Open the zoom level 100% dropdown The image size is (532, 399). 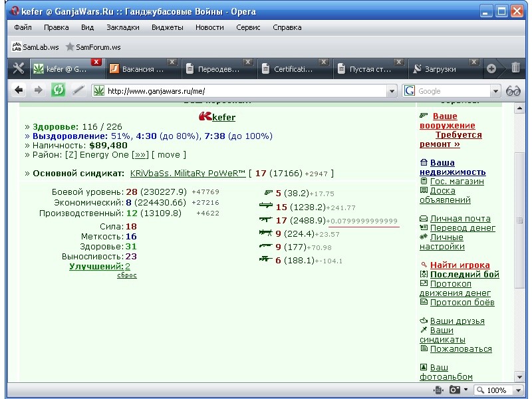tap(518, 390)
